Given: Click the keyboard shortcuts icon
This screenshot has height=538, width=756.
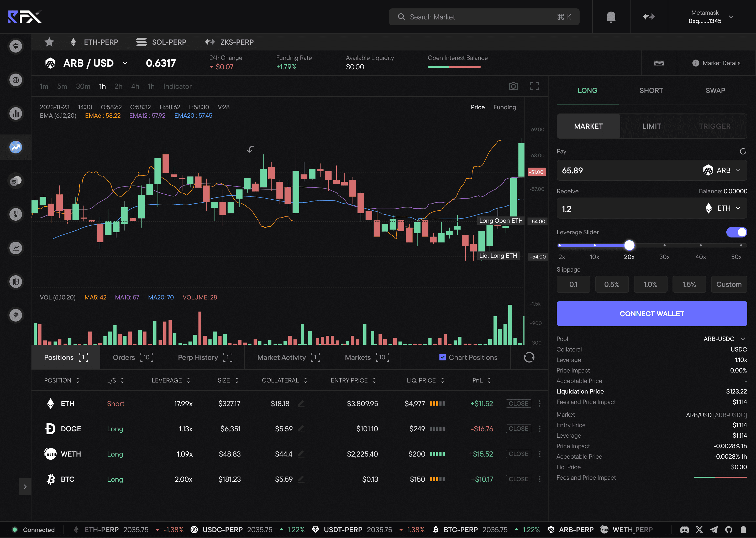Looking at the screenshot, I should [659, 63].
